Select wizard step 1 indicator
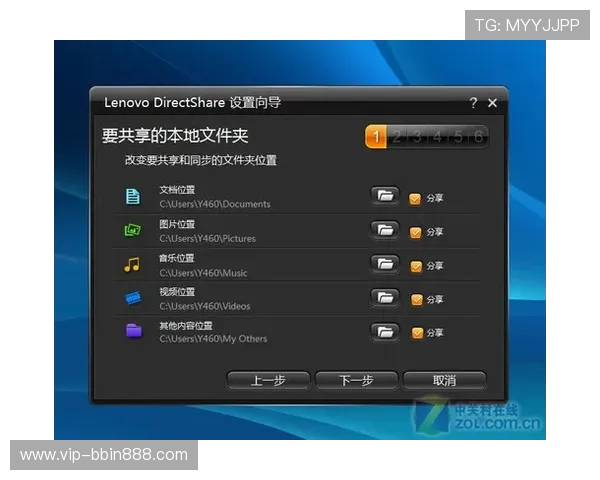The image size is (600, 480). tap(376, 136)
